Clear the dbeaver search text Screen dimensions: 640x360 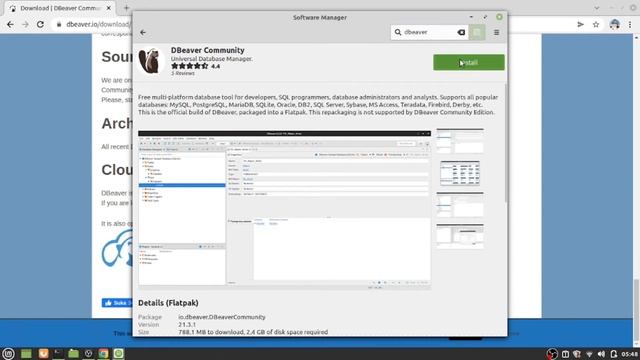pos(461,32)
